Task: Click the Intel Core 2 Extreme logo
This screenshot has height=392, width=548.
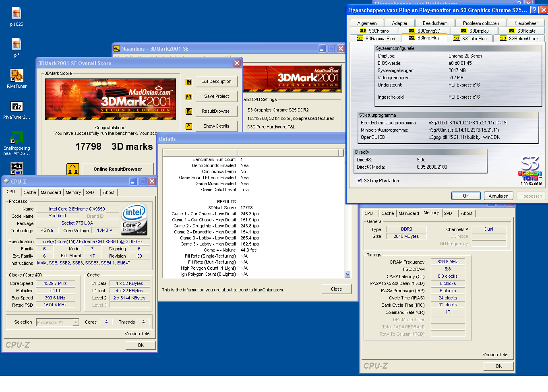Action: coord(134,219)
